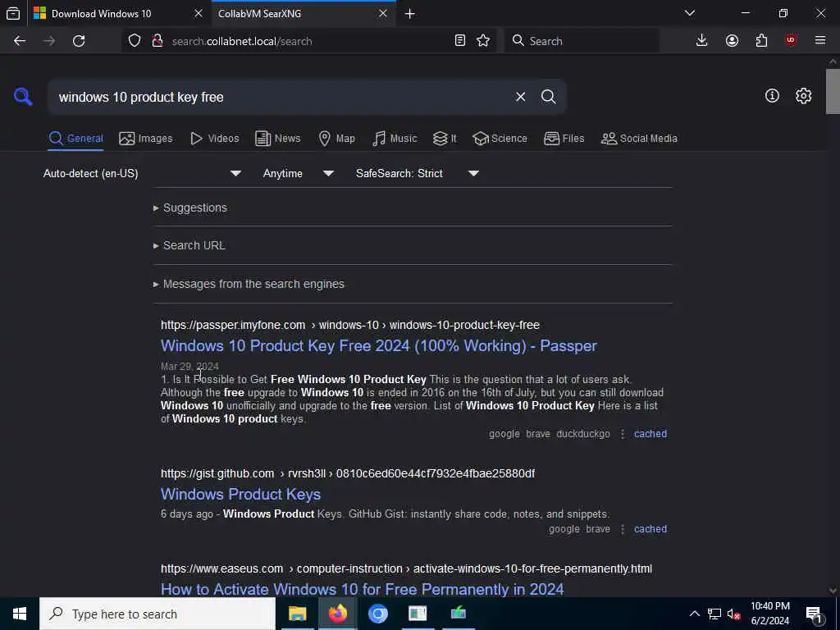Viewport: 840px width, 630px height.
Task: Close the Download Windows 10 tab
Action: click(199, 13)
